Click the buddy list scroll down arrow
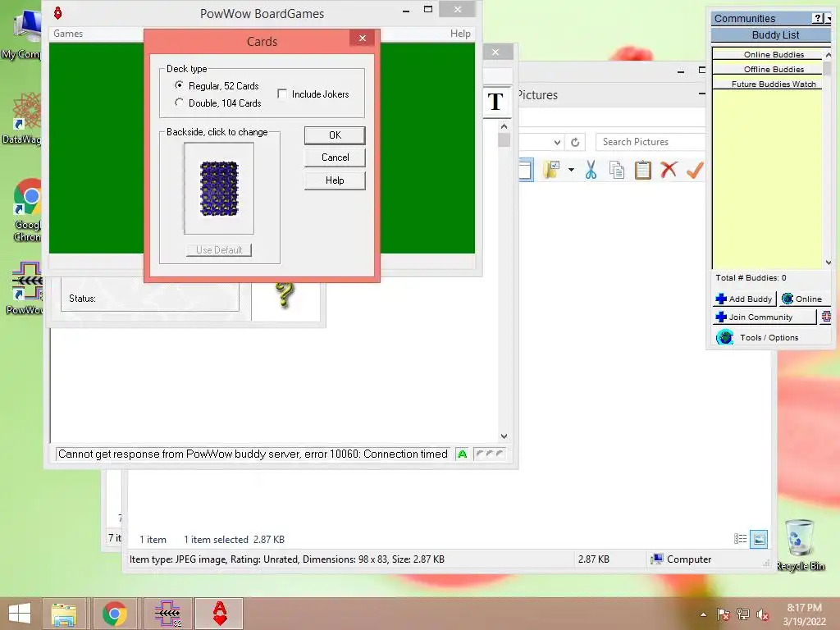The image size is (840, 630). pos(828,262)
